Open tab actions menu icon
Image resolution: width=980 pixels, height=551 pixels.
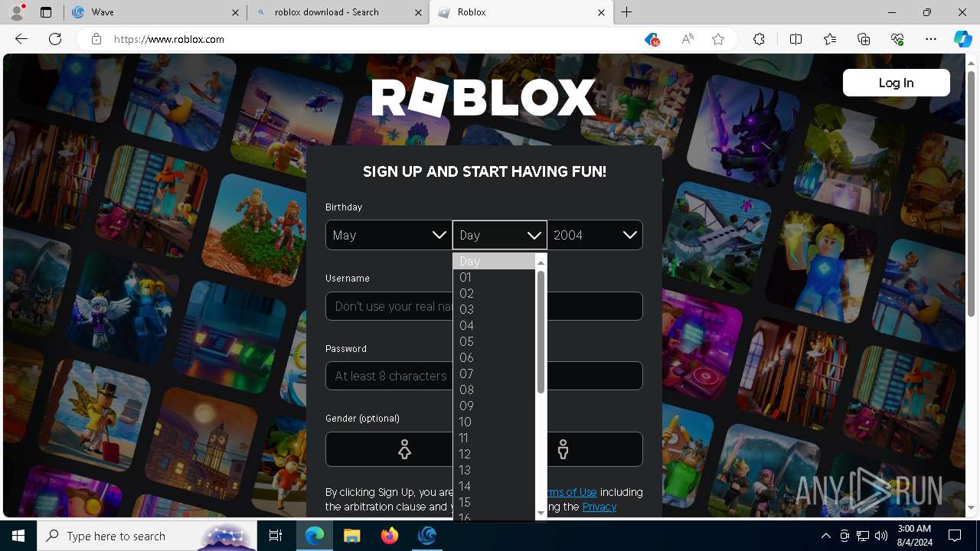(46, 12)
